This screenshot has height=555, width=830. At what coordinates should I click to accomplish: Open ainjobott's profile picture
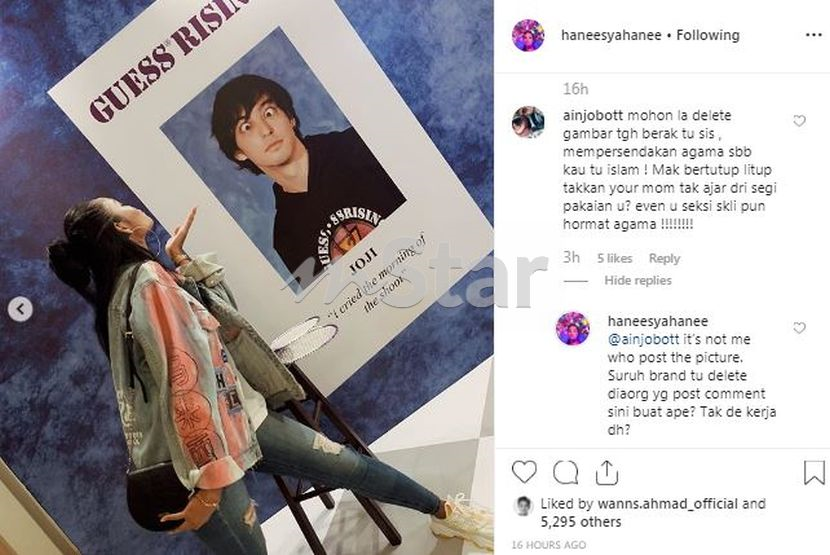pos(528,122)
